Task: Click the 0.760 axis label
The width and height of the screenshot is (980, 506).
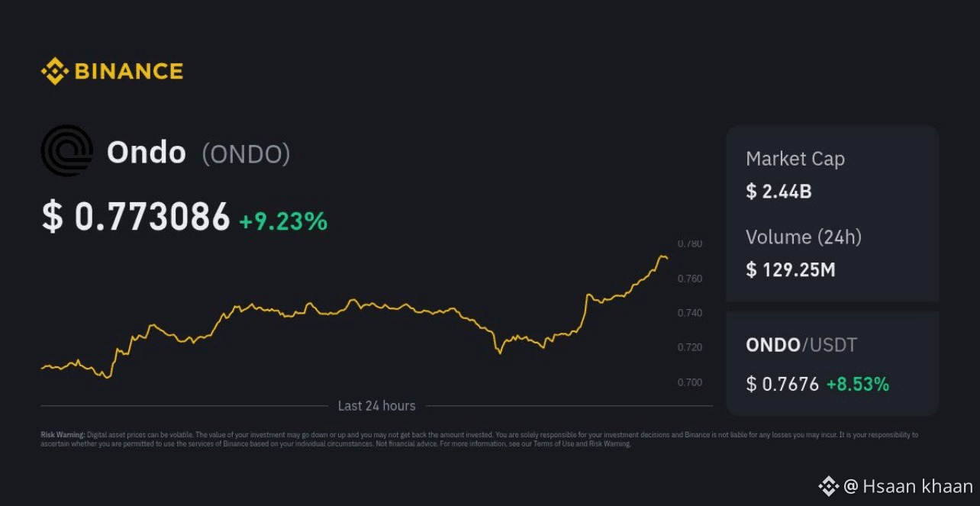Action: 690,279
